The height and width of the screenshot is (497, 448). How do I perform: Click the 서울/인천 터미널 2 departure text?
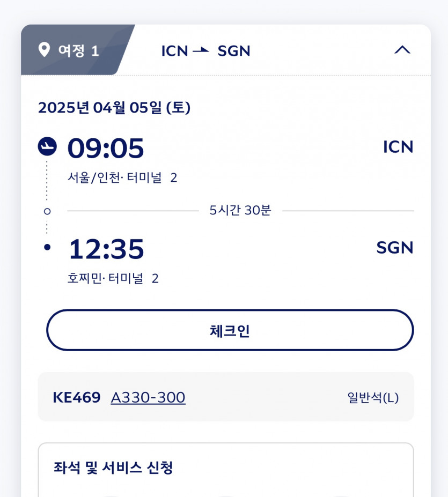point(122,177)
